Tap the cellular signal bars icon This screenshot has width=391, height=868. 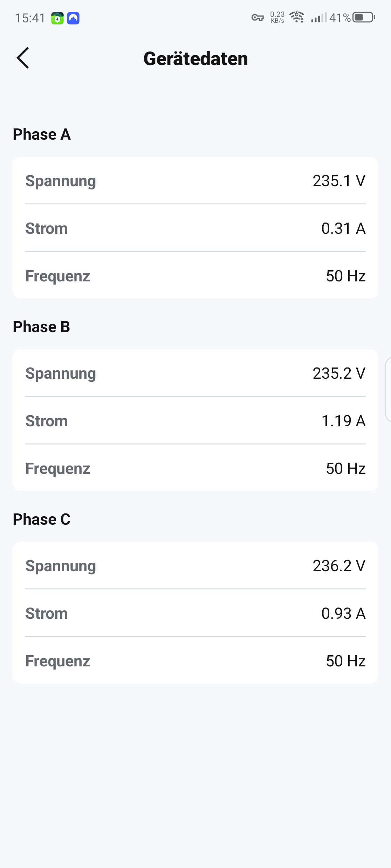(x=318, y=17)
